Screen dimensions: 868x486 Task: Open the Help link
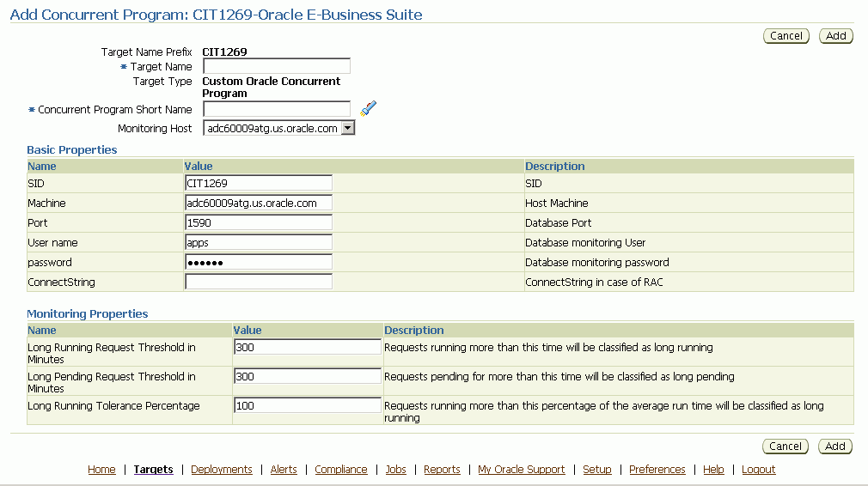coord(713,470)
